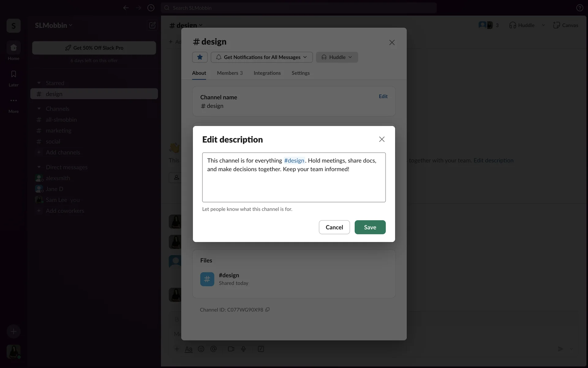Open the history clock icon
Image resolution: width=588 pixels, height=368 pixels.
[x=151, y=8]
